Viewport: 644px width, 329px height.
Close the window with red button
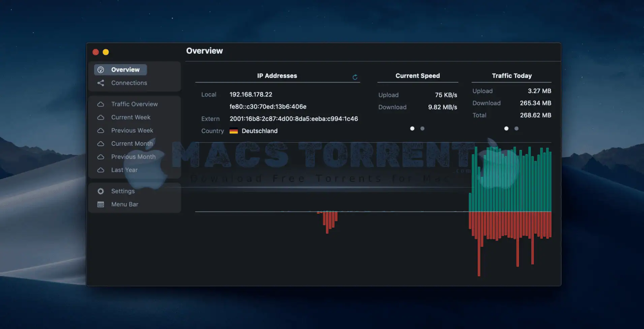tap(96, 52)
